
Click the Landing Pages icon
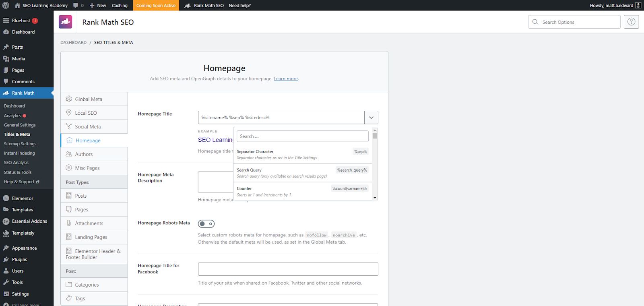[x=69, y=237]
